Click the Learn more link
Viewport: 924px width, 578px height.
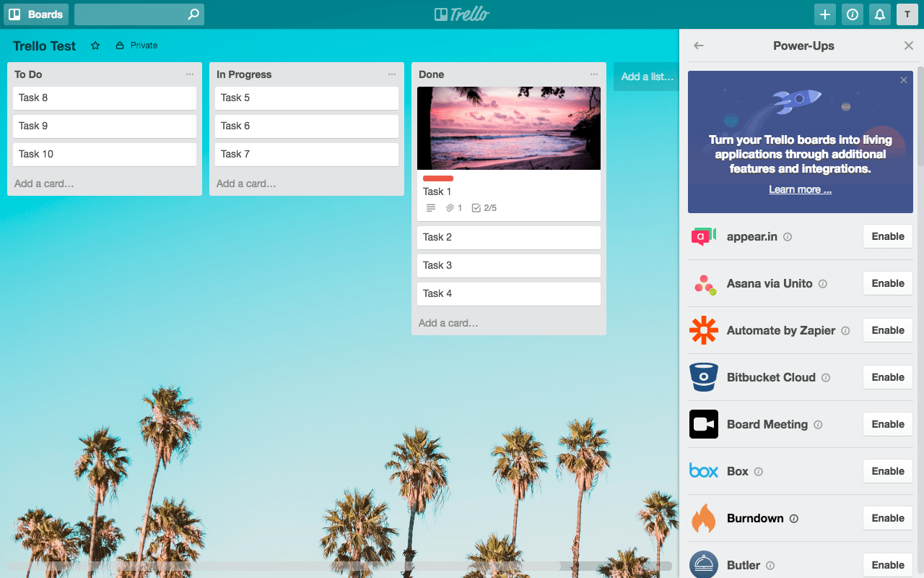pos(800,189)
